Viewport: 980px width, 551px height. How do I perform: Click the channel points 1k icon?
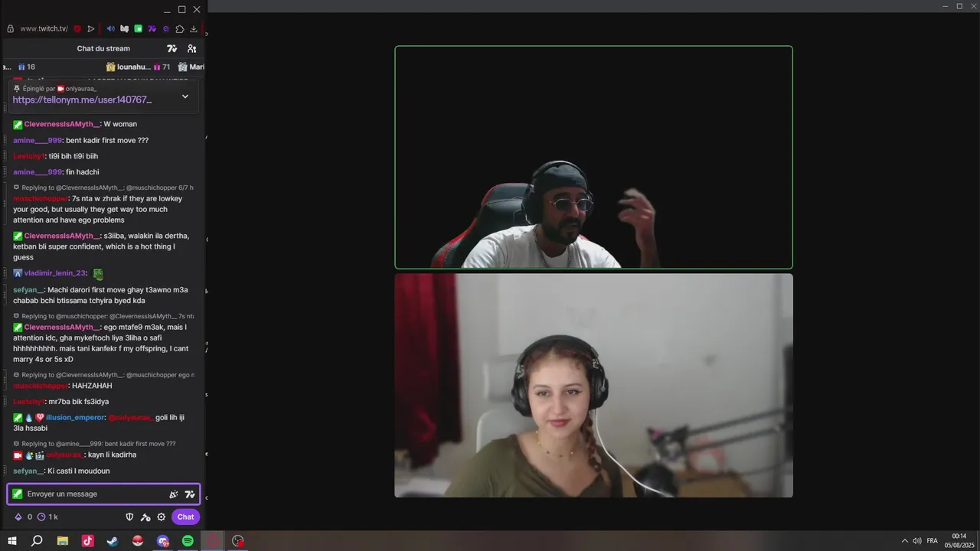click(41, 517)
